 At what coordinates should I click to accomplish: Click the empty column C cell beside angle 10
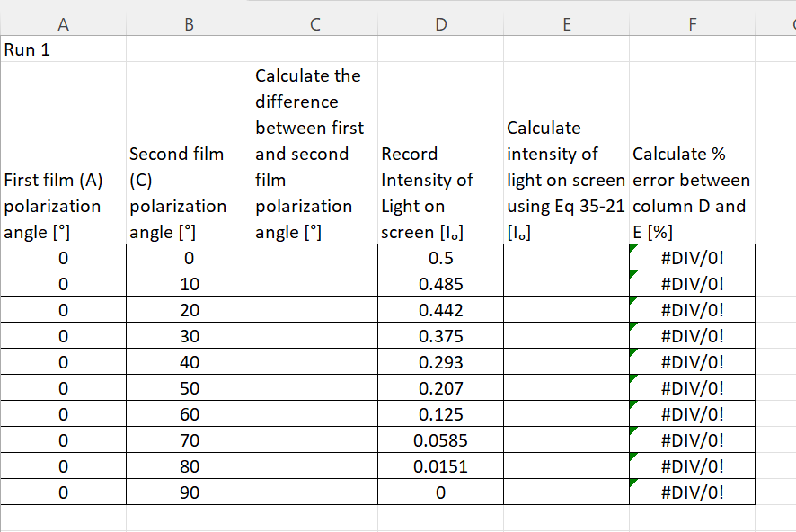click(x=314, y=283)
